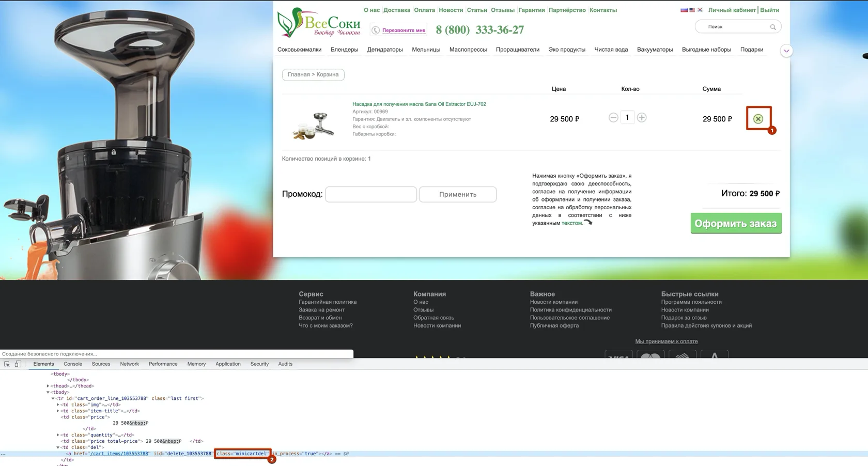Open the product thumbnail image

(x=314, y=126)
